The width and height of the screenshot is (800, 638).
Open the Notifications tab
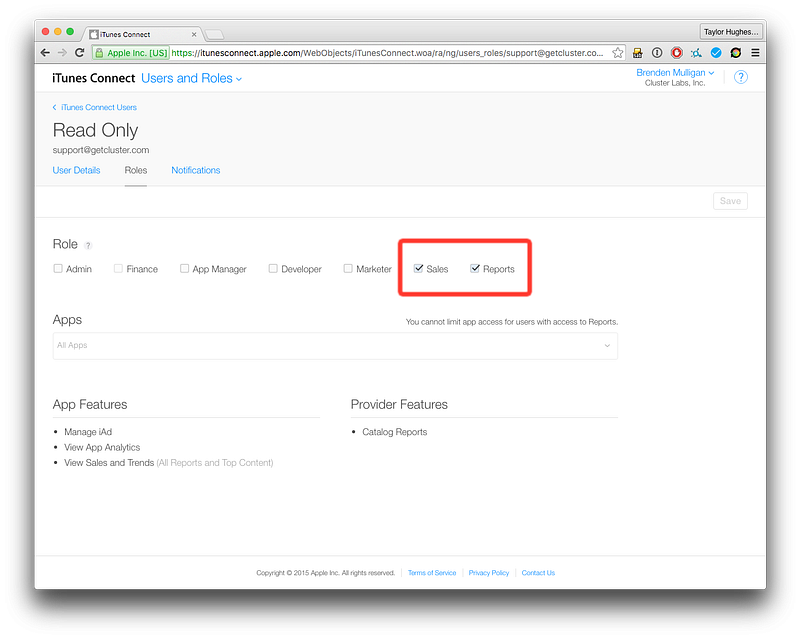pyautogui.click(x=196, y=170)
